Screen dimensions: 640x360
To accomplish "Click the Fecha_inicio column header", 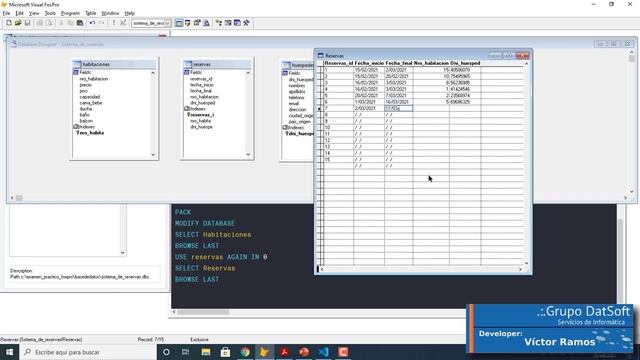I will point(369,63).
